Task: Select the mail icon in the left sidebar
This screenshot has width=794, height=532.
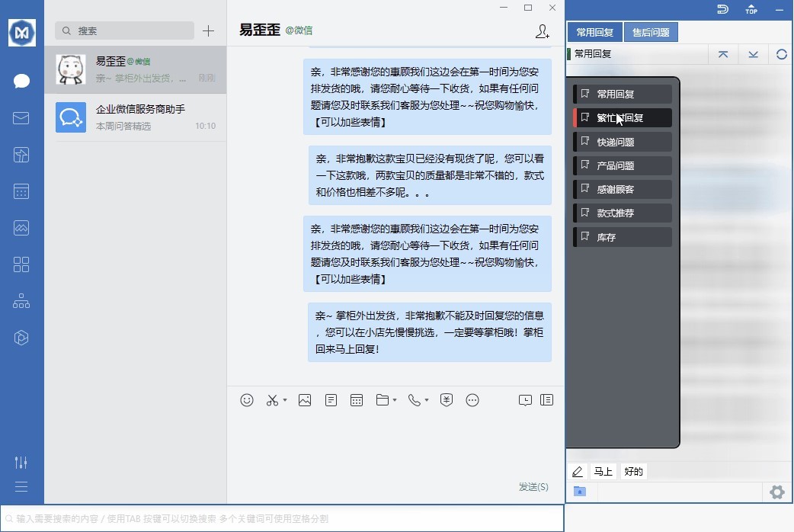Action: pyautogui.click(x=21, y=117)
